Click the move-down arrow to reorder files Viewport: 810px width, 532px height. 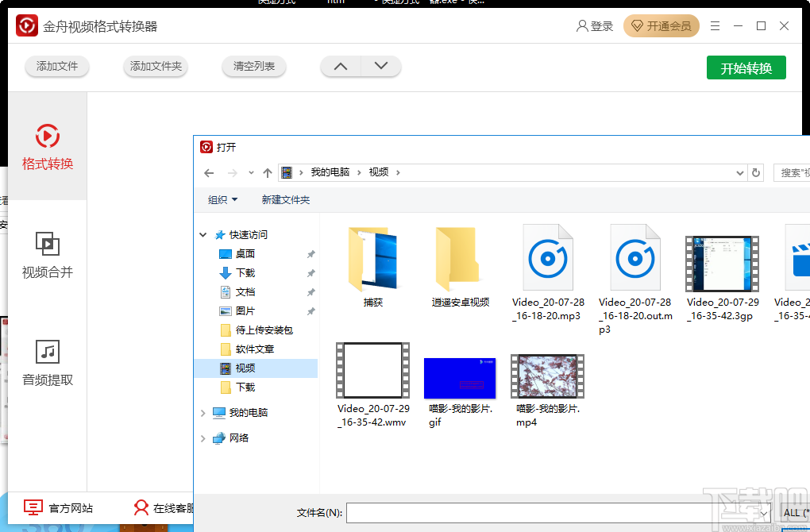pyautogui.click(x=381, y=66)
